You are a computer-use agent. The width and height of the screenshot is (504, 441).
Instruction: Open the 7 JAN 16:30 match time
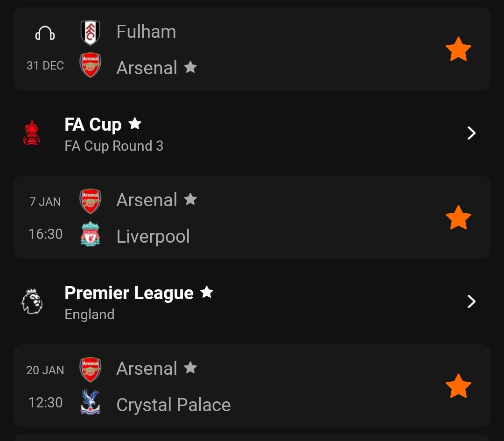coord(45,218)
